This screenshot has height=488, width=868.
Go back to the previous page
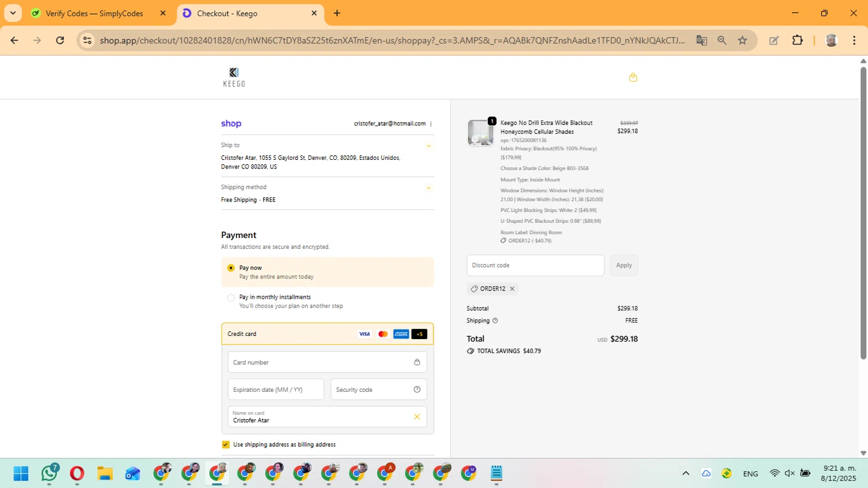(x=14, y=41)
